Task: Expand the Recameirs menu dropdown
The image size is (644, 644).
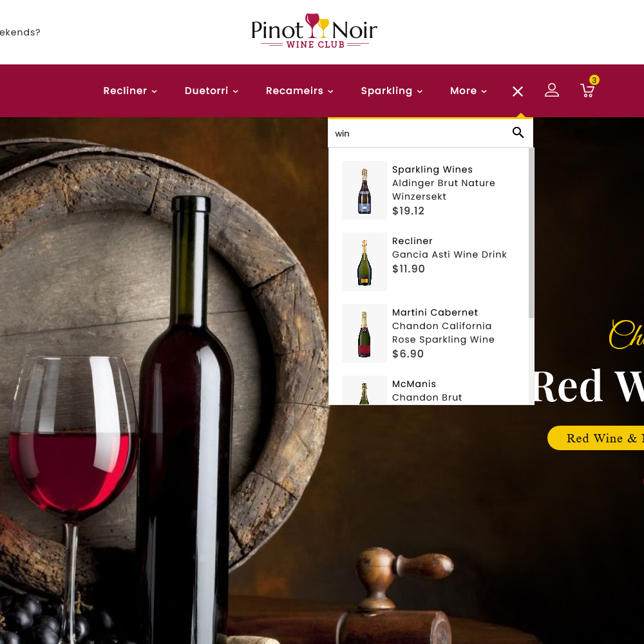Action: 299,91
